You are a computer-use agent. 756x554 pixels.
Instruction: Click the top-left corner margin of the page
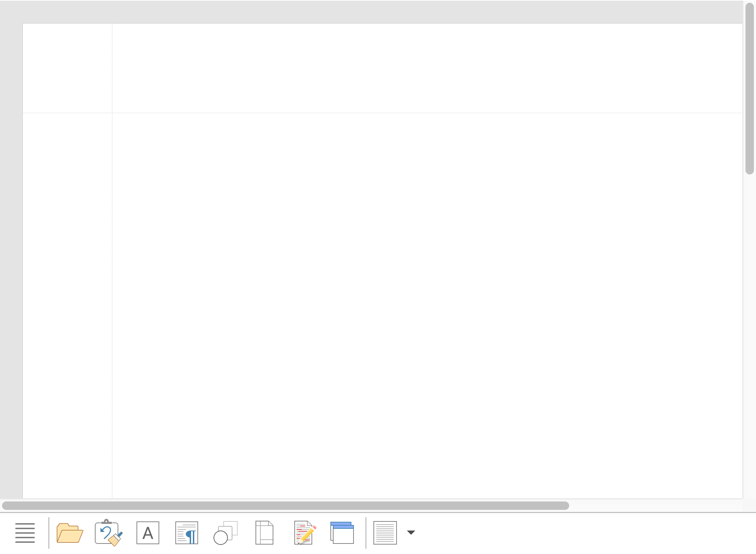(67, 68)
